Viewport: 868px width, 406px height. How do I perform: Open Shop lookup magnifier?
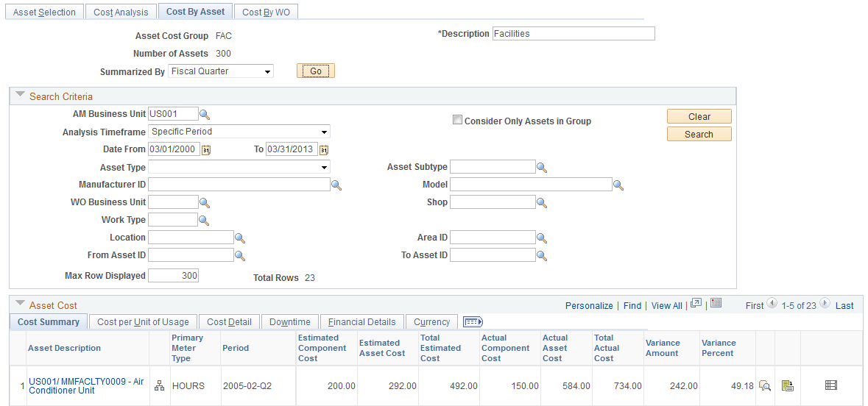542,203
